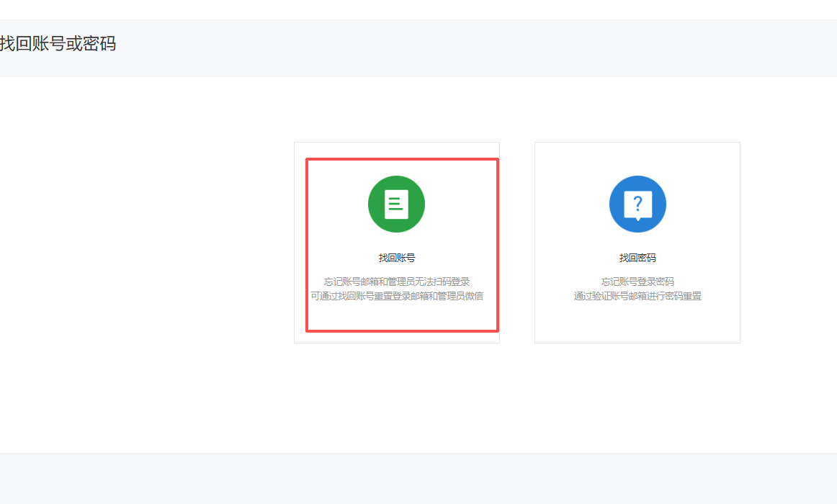
Task: Click the text 忘记账号邮箱和管理员无法扫码登录
Action: coord(396,281)
